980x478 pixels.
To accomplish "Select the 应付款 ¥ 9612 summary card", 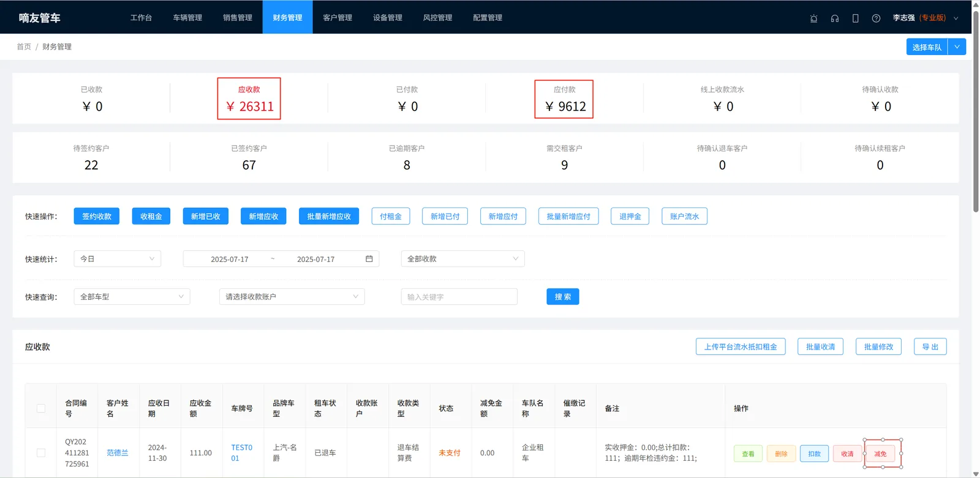I will click(564, 99).
